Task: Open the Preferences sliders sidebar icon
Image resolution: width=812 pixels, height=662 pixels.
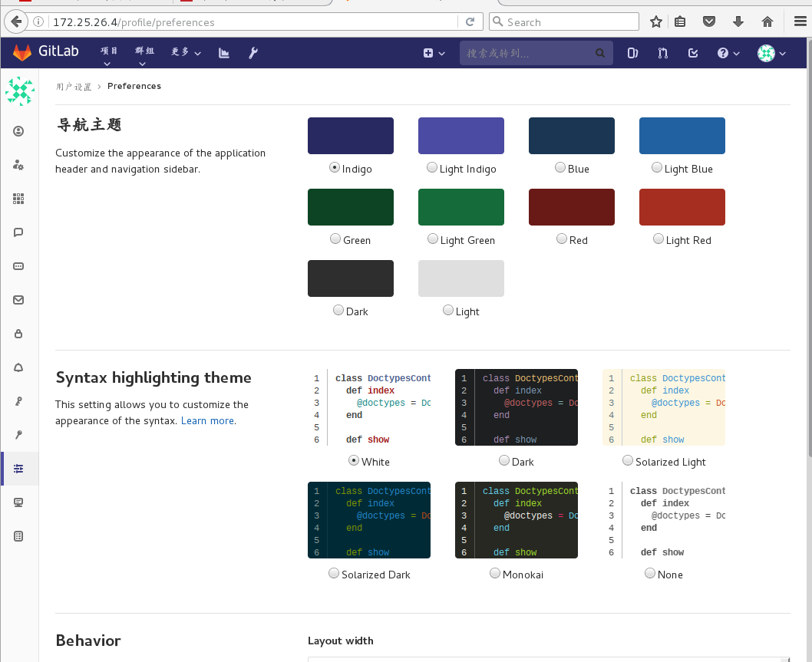Action: pos(18,469)
